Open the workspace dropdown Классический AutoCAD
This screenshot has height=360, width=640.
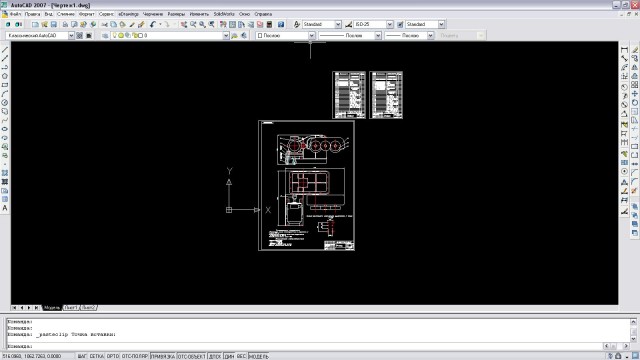pyautogui.click(x=40, y=36)
